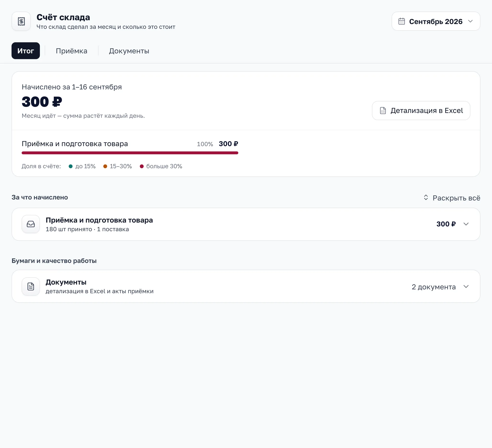Viewport: 492px width, 448px height.
Task: Open the Сентябрь 2026 month dropdown
Action: tap(436, 21)
